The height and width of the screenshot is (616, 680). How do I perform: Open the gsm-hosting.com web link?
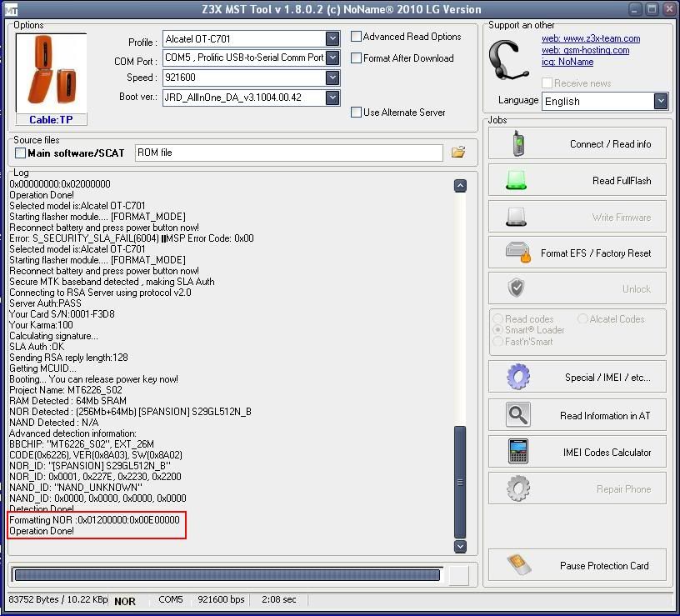585,50
